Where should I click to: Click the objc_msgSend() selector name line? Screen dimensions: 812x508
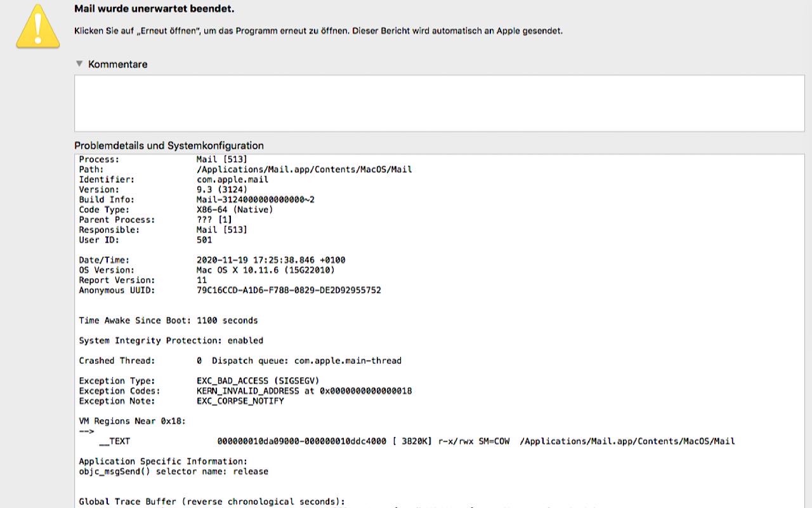click(173, 472)
